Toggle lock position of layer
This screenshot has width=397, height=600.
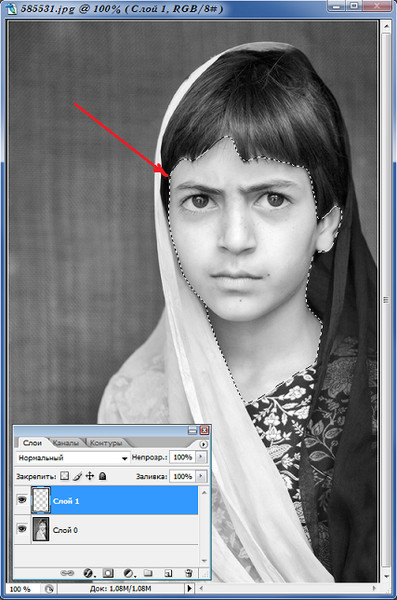click(x=90, y=476)
